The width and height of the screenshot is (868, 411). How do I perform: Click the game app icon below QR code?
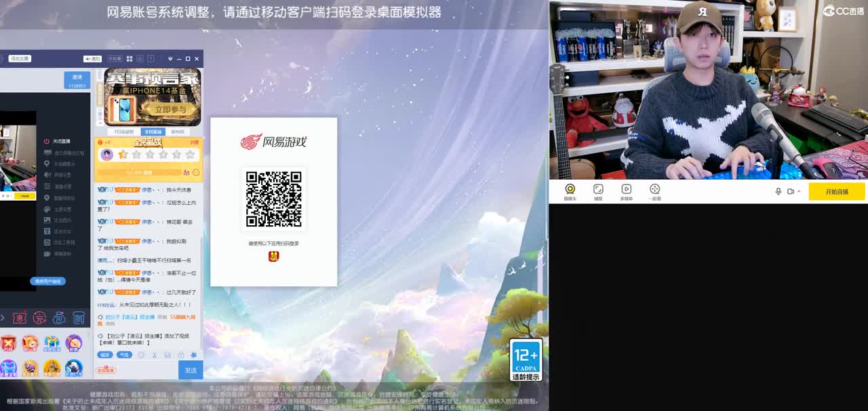coord(273,256)
